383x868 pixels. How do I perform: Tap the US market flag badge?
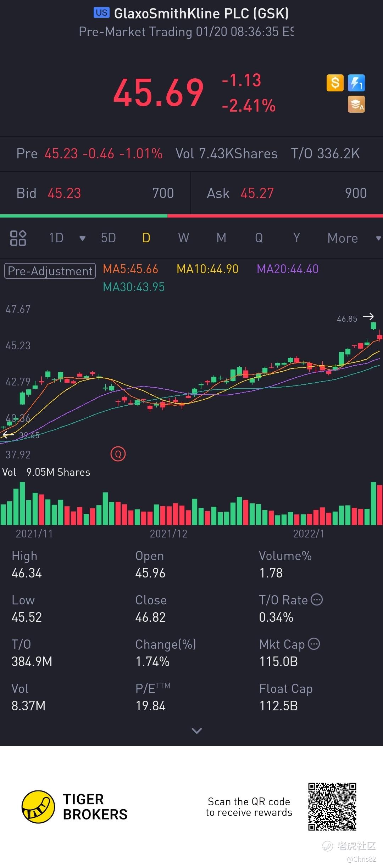101,13
